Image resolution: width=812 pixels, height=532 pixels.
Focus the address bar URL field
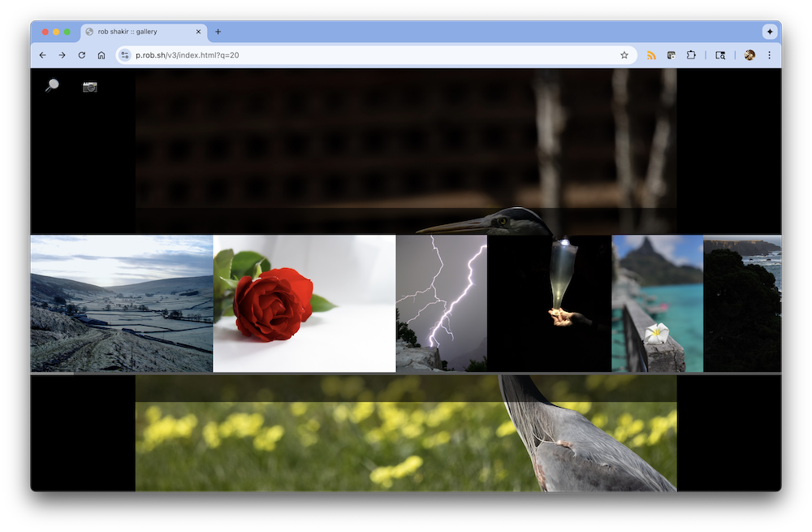click(x=375, y=55)
